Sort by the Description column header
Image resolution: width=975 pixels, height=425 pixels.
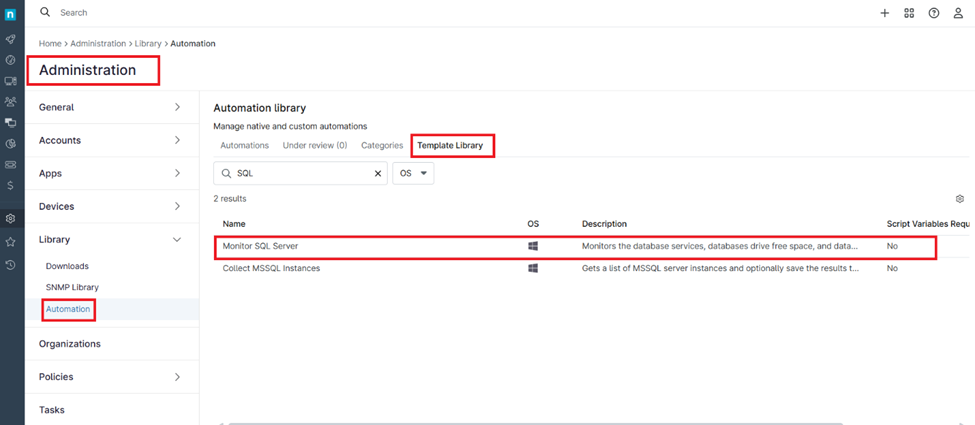604,223
